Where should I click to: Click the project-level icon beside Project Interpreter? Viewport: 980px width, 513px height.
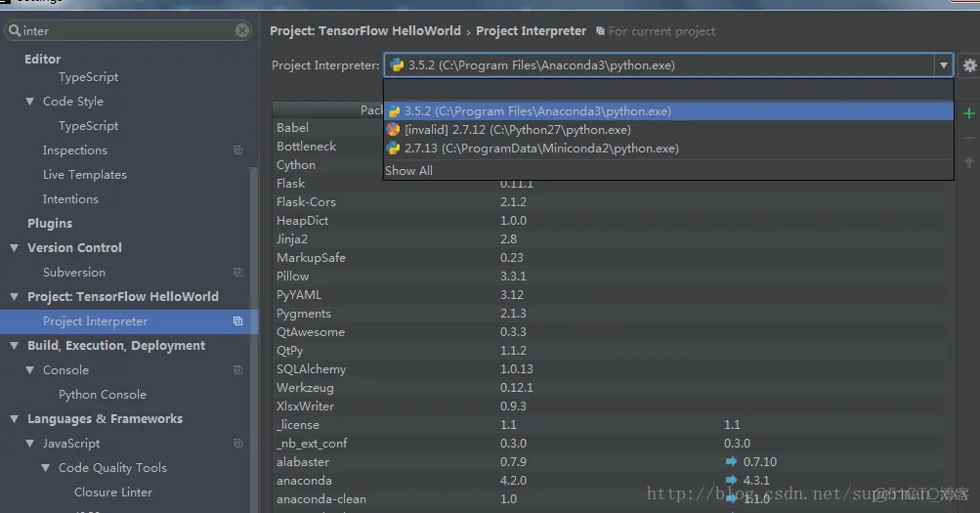(x=238, y=321)
